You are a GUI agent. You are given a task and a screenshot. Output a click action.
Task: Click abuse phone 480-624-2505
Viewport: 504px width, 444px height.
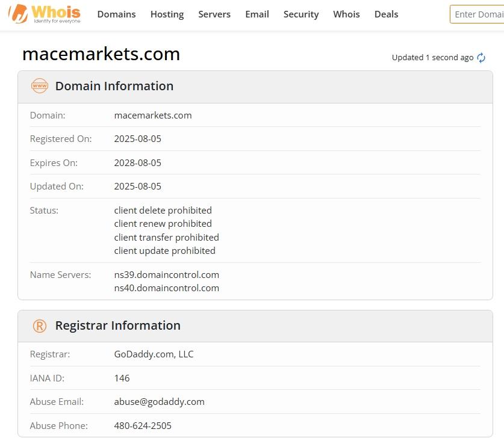pos(143,426)
